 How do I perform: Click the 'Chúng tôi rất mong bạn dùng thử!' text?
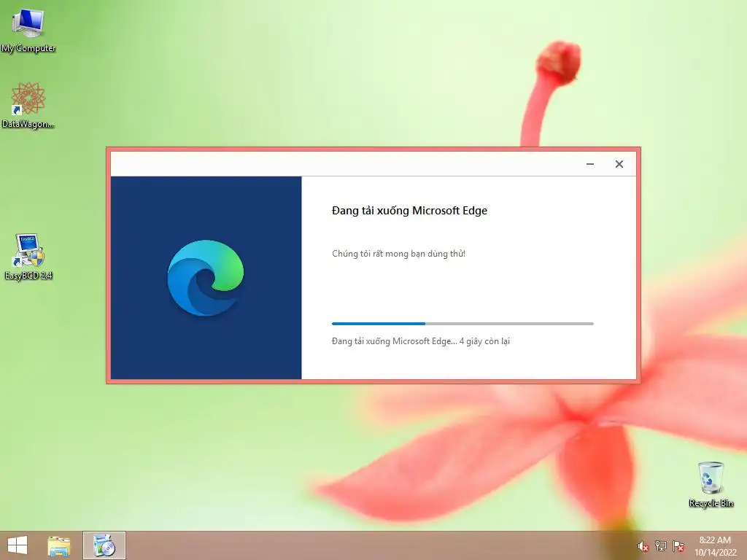[398, 254]
